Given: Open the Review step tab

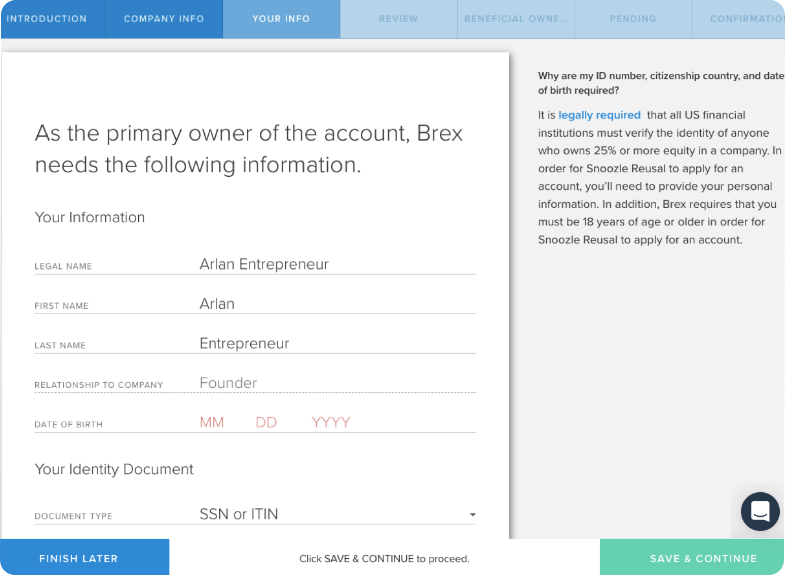Looking at the screenshot, I should 398,19.
